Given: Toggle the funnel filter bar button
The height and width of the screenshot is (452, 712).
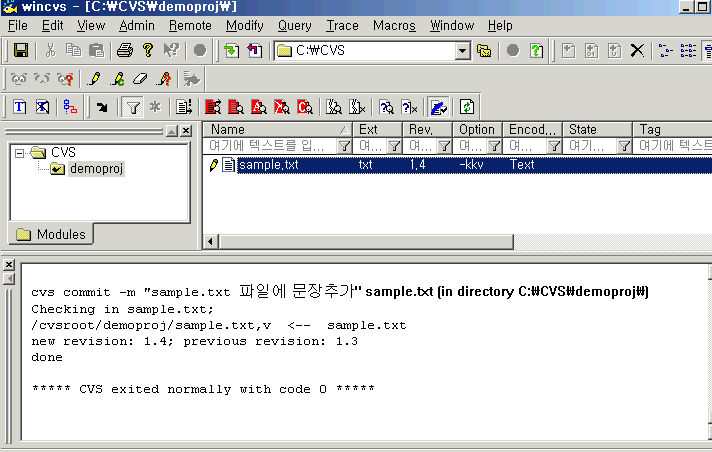Looking at the screenshot, I should 132,106.
